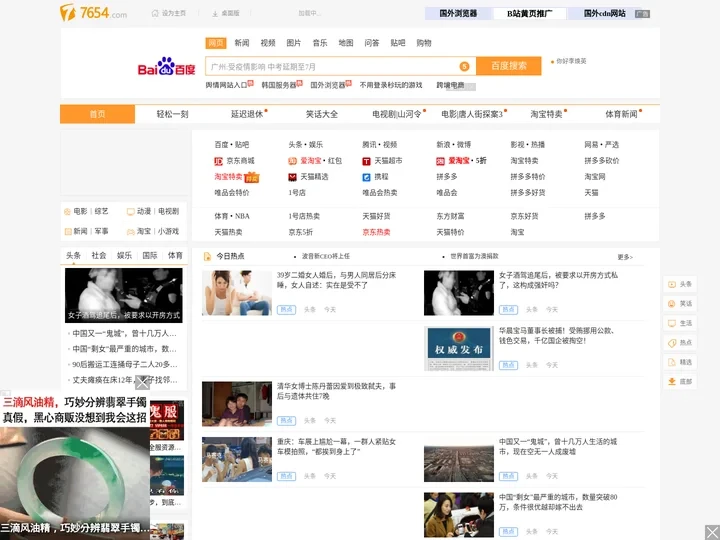Viewport: 720px width, 540px height.
Task: Open the woman-holding-head article thumbnail
Action: (237, 293)
